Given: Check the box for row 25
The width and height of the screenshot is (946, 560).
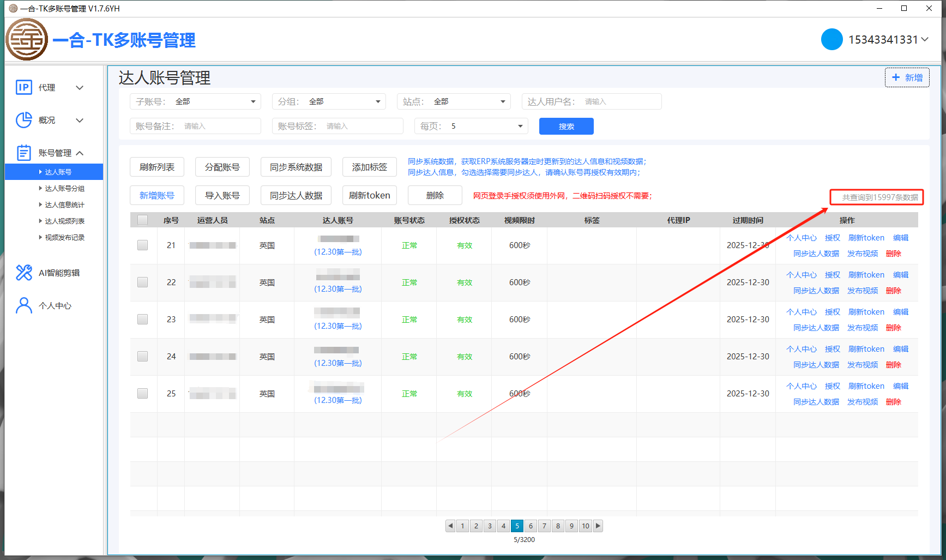Looking at the screenshot, I should click(x=143, y=394).
